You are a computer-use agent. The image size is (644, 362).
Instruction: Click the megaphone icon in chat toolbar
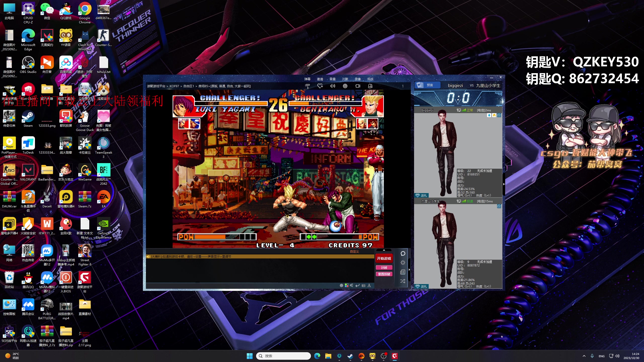click(352, 285)
